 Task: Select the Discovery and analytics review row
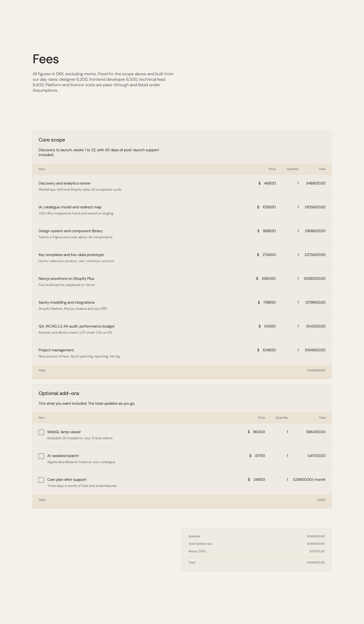coord(182,186)
